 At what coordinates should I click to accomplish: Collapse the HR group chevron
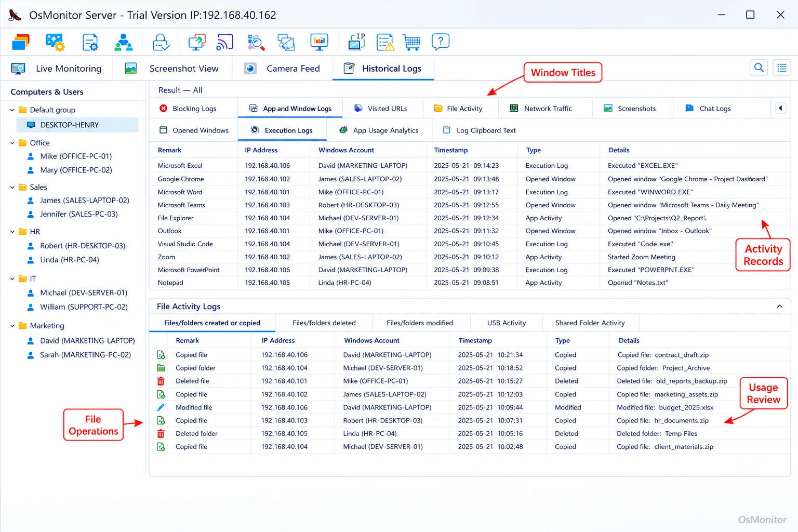[x=12, y=232]
